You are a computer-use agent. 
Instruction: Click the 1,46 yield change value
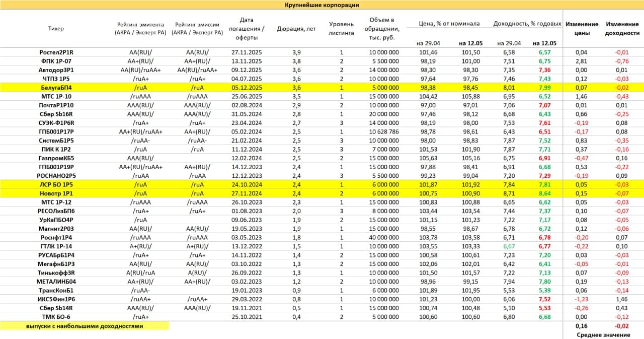(x=622, y=298)
